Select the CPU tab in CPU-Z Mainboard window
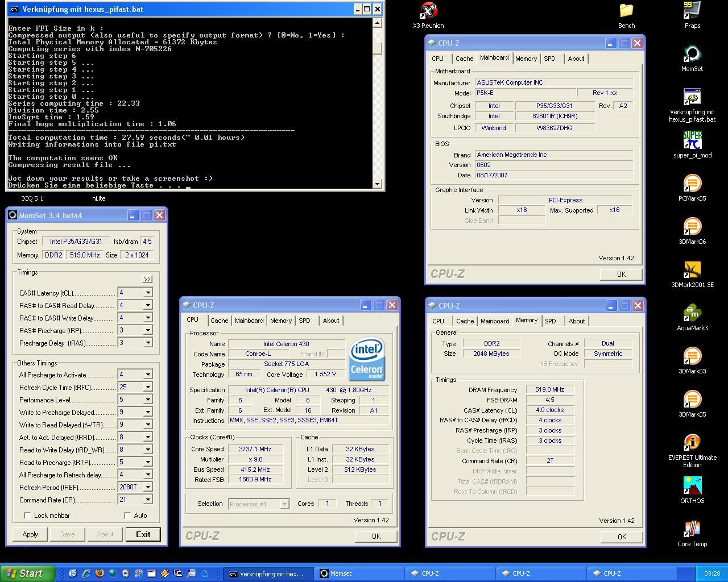728x582 pixels. point(437,59)
